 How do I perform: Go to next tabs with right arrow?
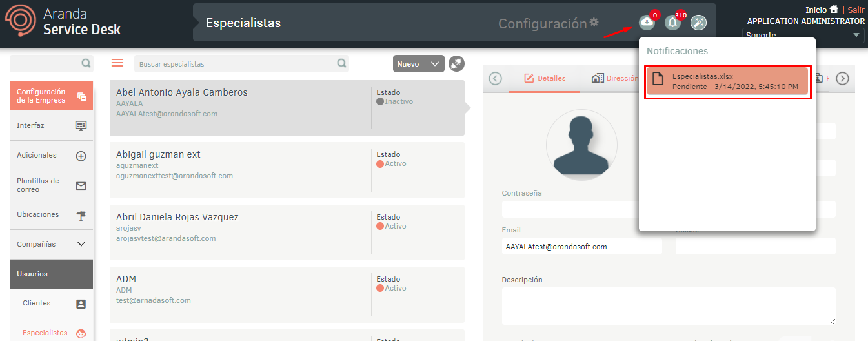tap(842, 78)
